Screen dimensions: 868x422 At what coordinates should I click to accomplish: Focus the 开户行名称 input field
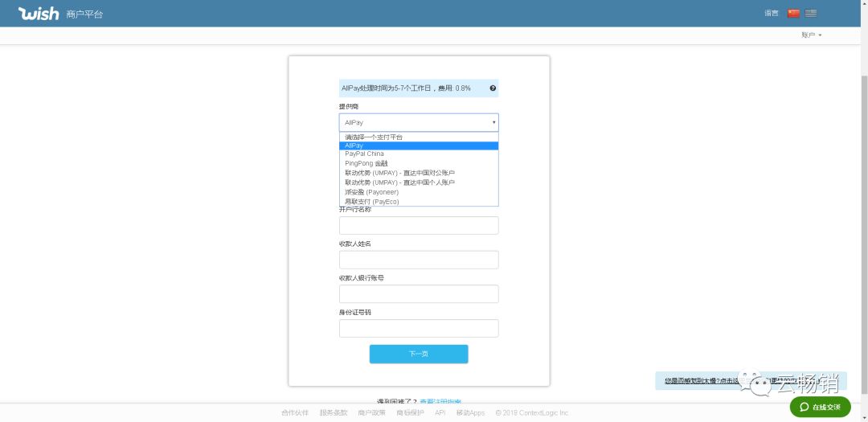click(419, 225)
